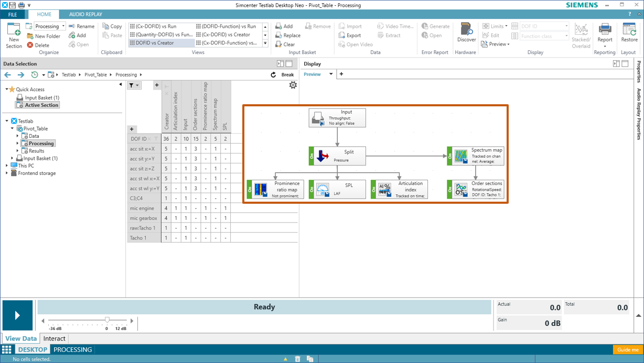Switch to the AUDIO REPLAY ribbon tab
Screen dimensions: 644x363
pyautogui.click(x=85, y=14)
